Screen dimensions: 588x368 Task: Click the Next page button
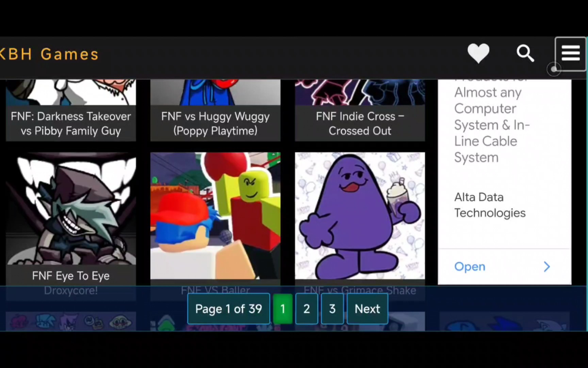click(367, 309)
